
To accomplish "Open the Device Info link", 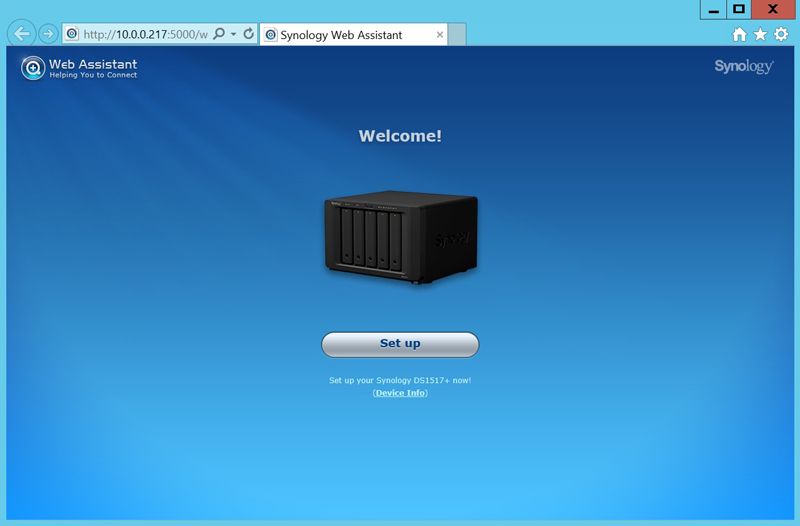I will (x=400, y=393).
